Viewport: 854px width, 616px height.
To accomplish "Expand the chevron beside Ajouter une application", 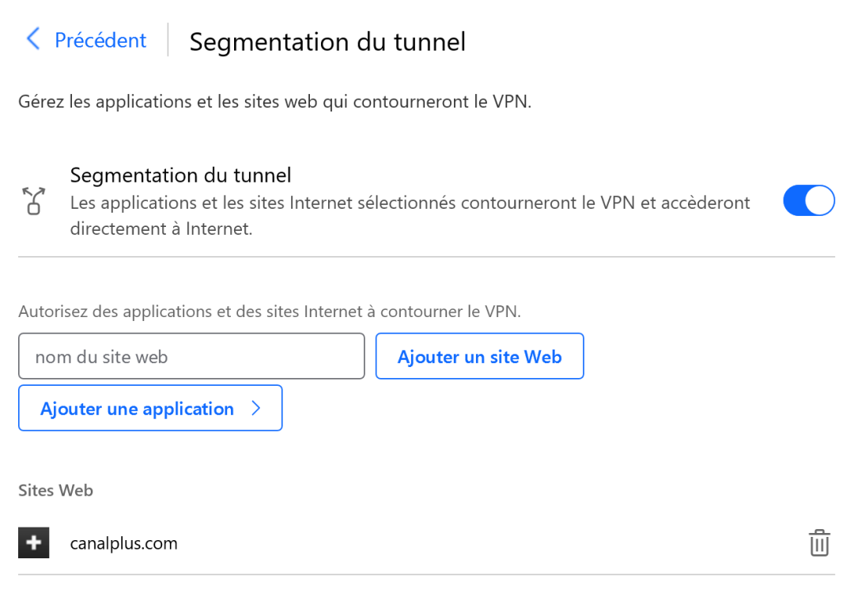I will (255, 408).
